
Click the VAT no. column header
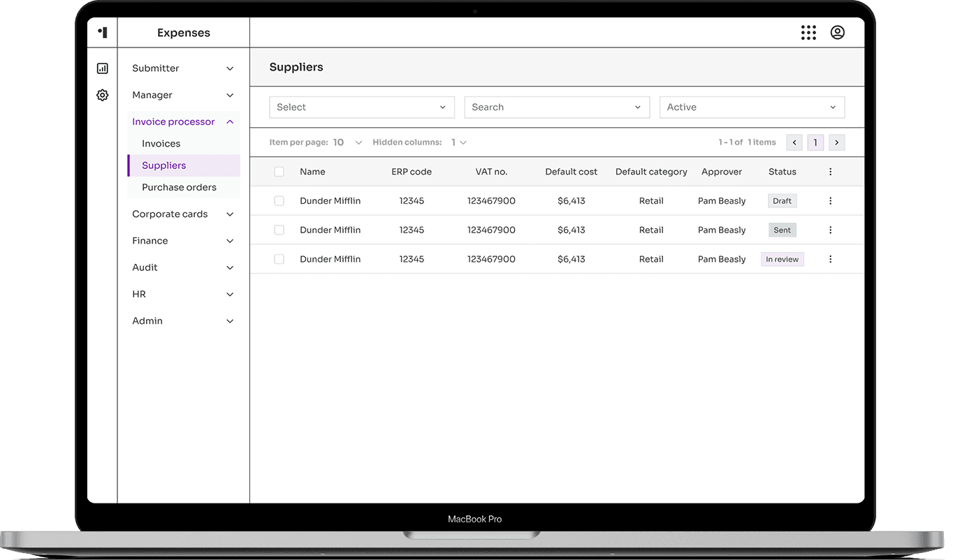point(491,172)
